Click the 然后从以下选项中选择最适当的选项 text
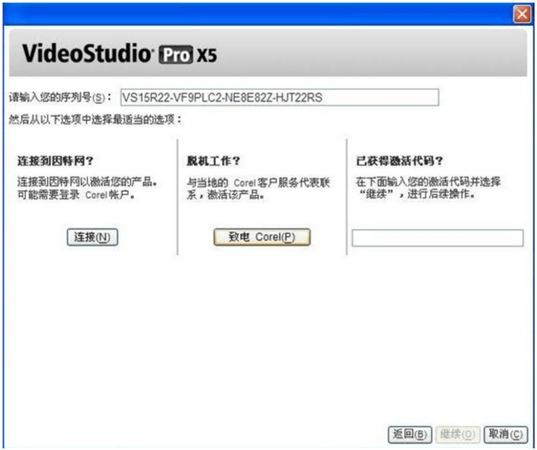The height and width of the screenshot is (450, 537). 95,120
